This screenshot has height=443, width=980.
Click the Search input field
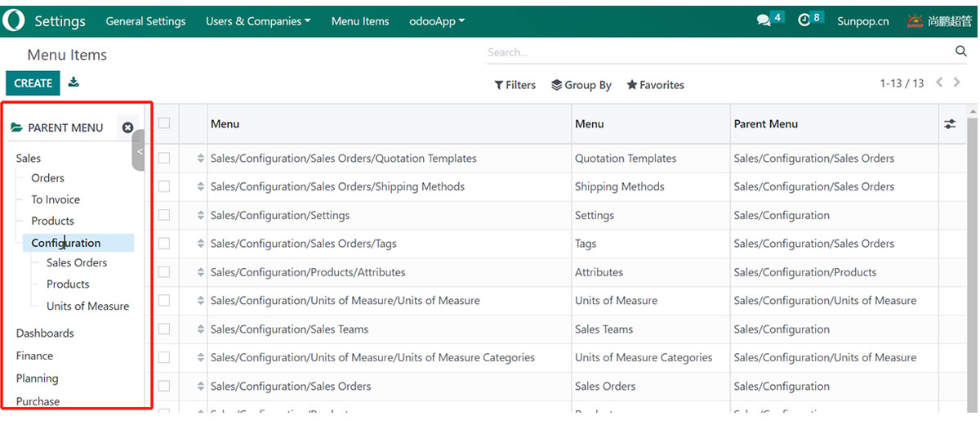click(719, 52)
